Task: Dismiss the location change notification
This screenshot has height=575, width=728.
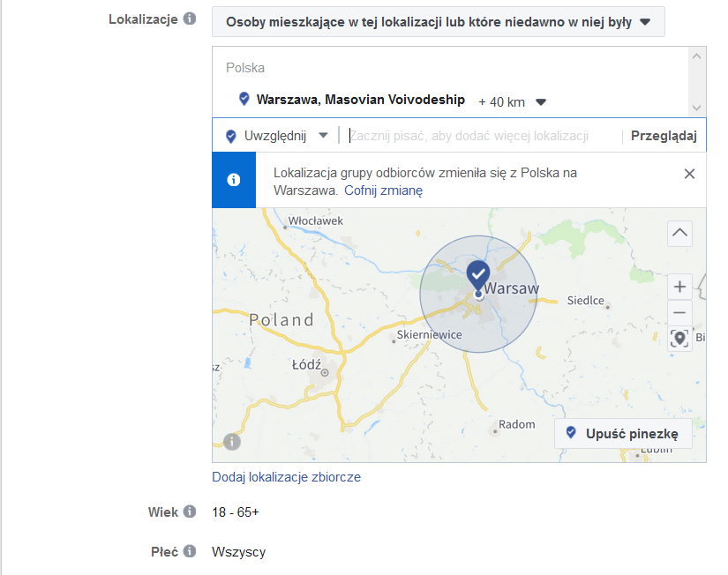Action: coord(690,174)
